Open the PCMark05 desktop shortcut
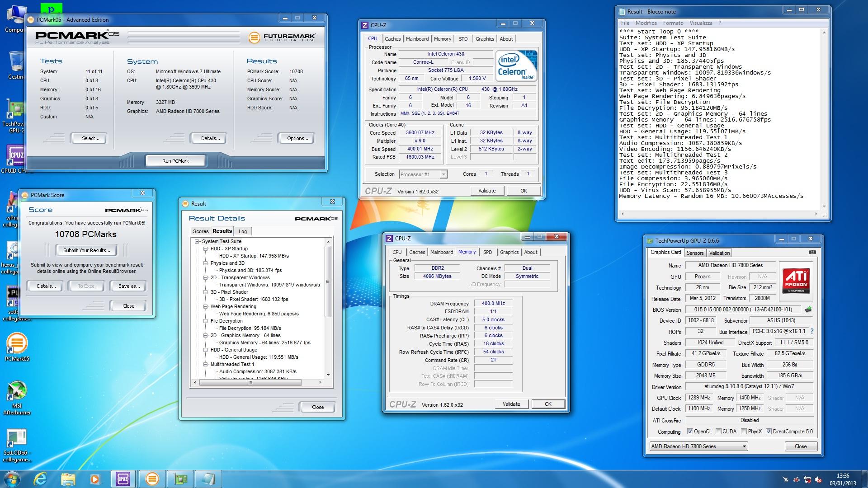This screenshot has height=488, width=868. pos(17,347)
